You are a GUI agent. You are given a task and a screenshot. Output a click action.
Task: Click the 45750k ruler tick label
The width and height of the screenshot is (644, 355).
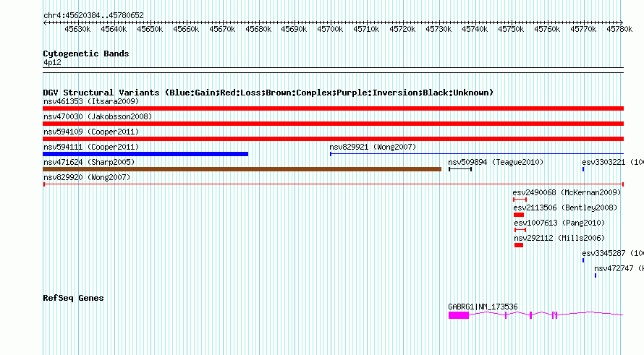click(511, 30)
